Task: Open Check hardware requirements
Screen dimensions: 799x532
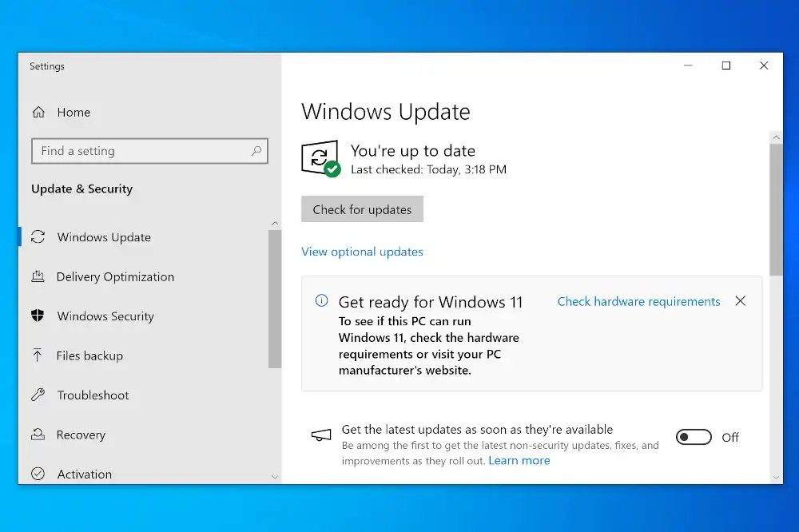Action: click(638, 301)
